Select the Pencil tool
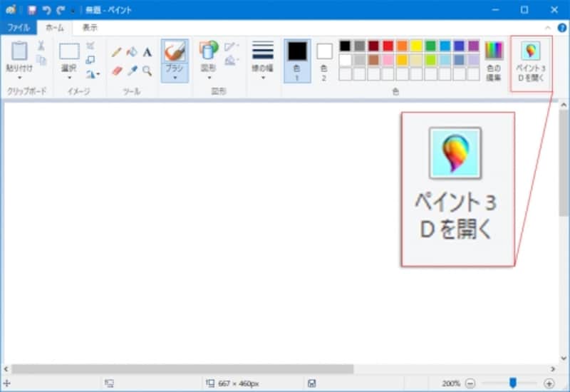The height and width of the screenshot is (392, 570). pyautogui.click(x=117, y=52)
